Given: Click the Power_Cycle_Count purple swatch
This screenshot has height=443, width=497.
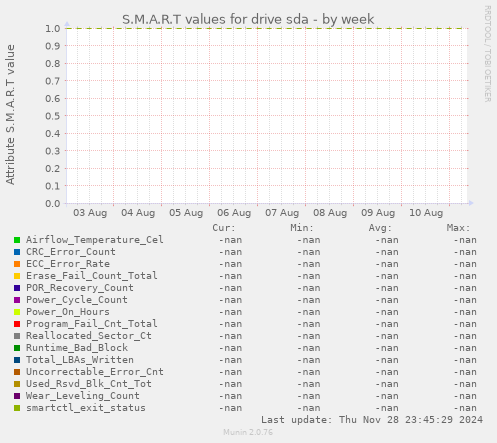Looking at the screenshot, I should tap(17, 300).
